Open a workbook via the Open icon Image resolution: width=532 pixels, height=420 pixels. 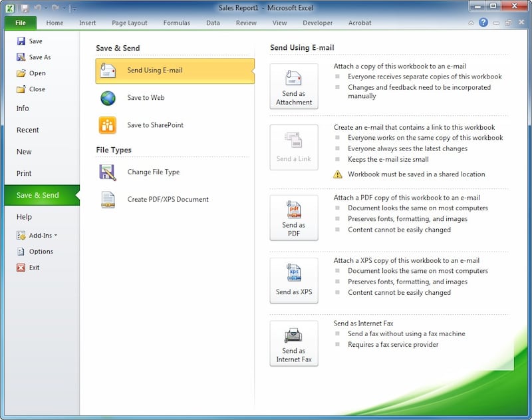(21, 73)
